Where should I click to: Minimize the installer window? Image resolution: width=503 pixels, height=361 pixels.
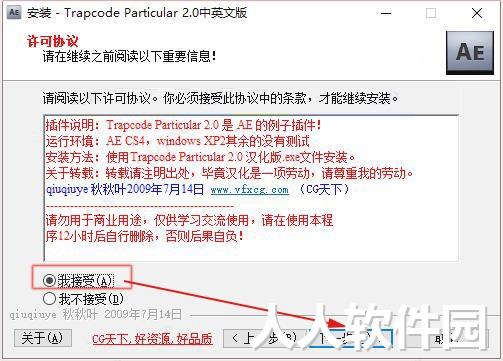click(x=386, y=13)
